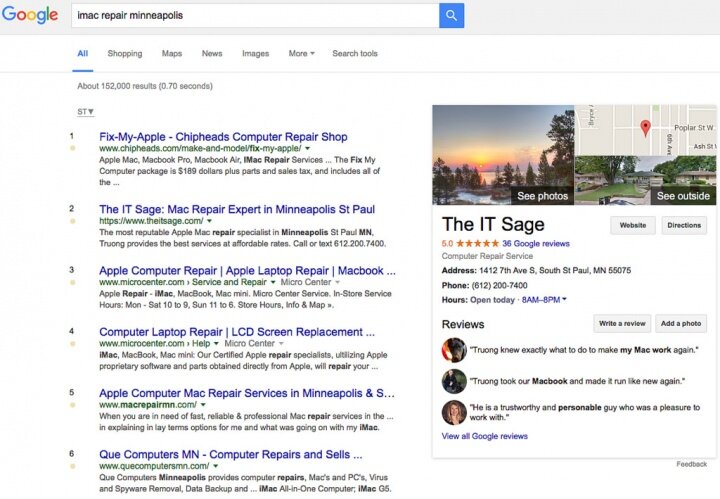The width and height of the screenshot is (720, 499).
Task: Expand the microcenter Help URL dropdown arrow
Action: coord(216,344)
